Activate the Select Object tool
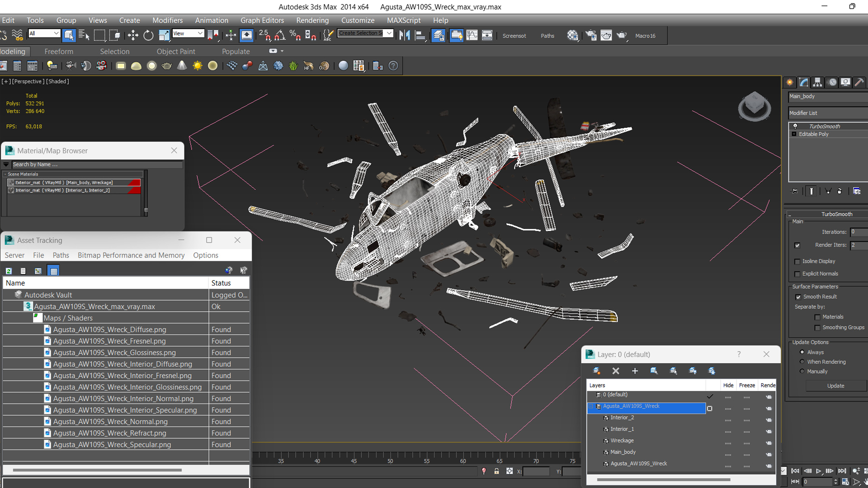868x488 pixels. click(x=69, y=35)
